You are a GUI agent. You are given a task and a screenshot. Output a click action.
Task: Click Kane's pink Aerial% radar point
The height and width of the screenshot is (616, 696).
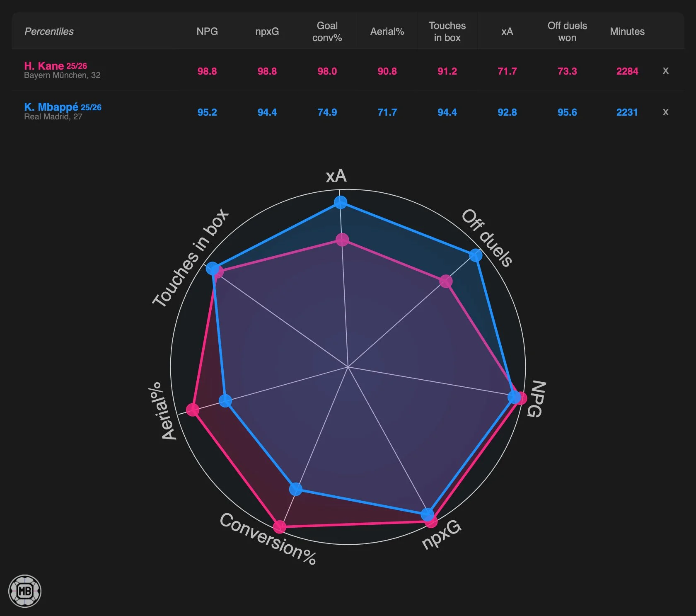(193, 410)
